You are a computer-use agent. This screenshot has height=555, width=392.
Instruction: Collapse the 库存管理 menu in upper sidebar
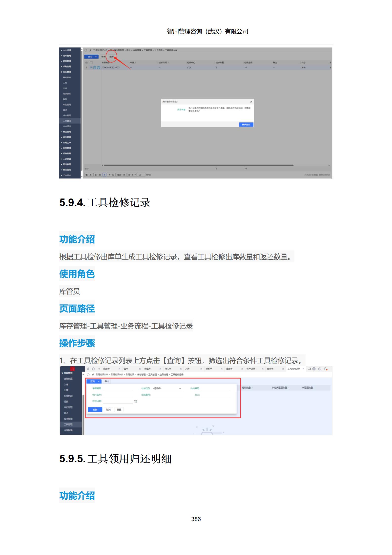66,72
